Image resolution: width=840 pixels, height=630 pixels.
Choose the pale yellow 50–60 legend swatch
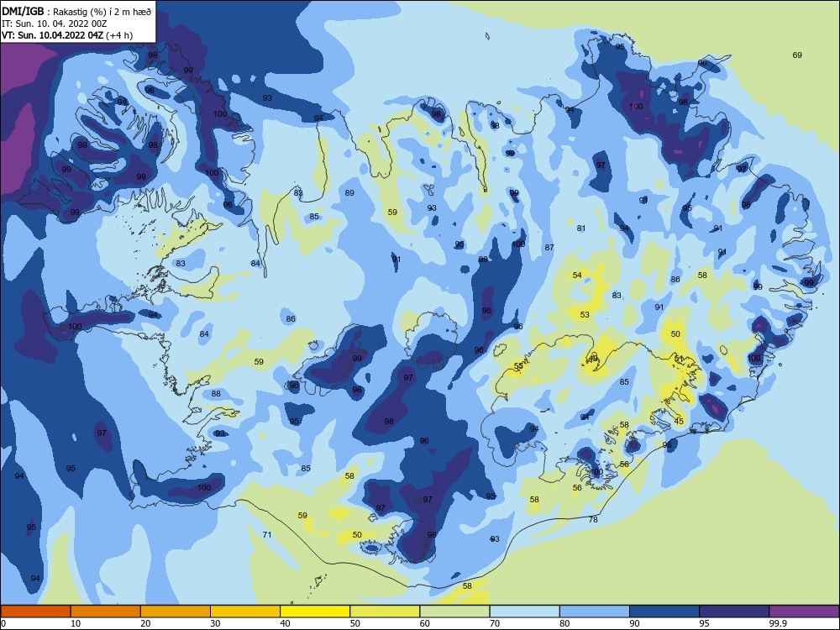point(385,612)
